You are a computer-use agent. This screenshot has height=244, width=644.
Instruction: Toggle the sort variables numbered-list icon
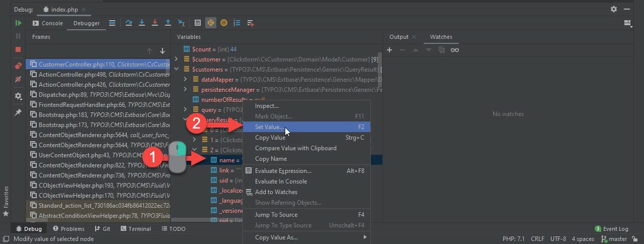click(237, 23)
